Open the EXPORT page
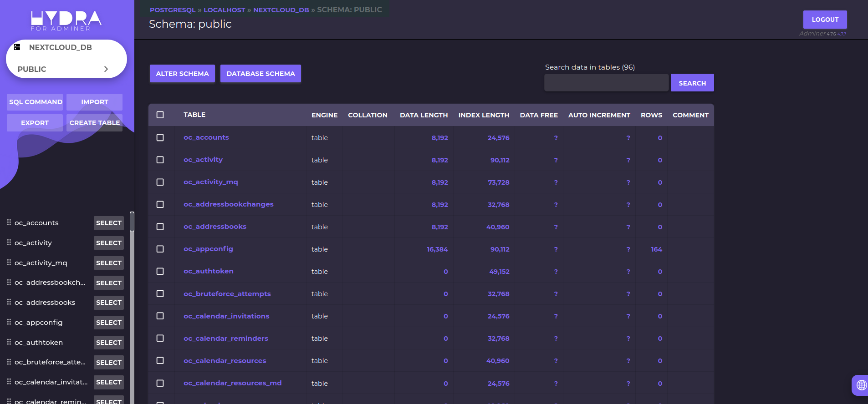The width and height of the screenshot is (868, 404). coord(35,123)
